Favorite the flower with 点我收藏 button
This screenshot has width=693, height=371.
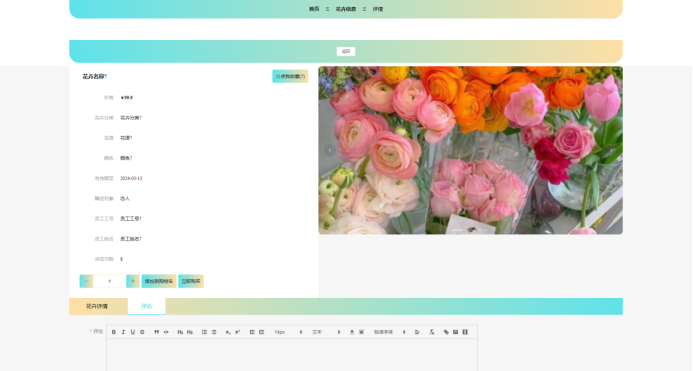point(290,76)
